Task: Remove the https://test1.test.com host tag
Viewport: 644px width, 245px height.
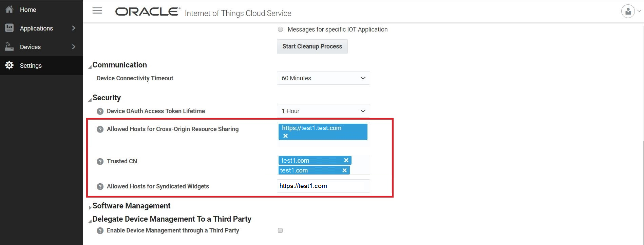Action: (286, 136)
